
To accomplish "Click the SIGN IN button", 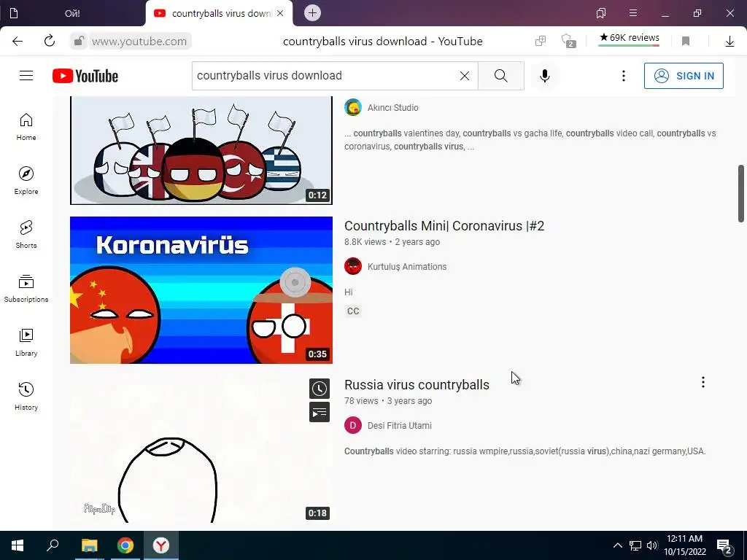I will click(x=684, y=76).
